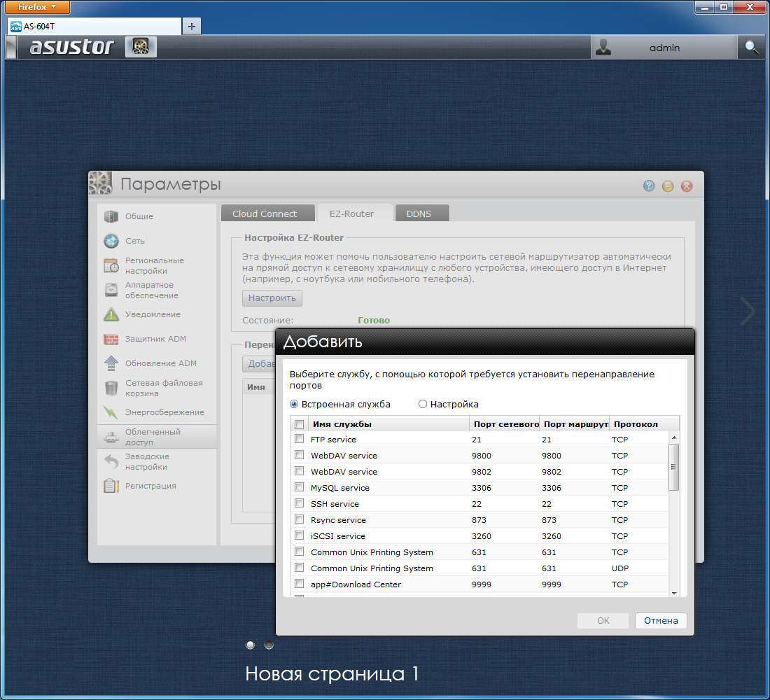Screen dimensions: 770x700
Task: Toggle select-all checkbox in header
Action: click(x=299, y=424)
